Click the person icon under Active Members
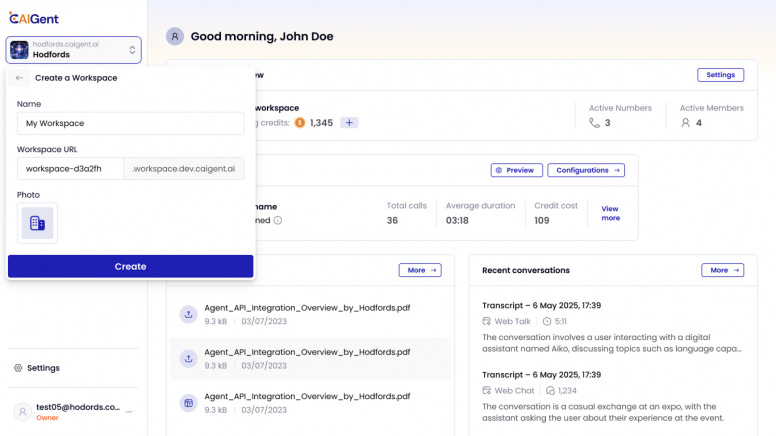Image resolution: width=776 pixels, height=436 pixels. point(685,123)
